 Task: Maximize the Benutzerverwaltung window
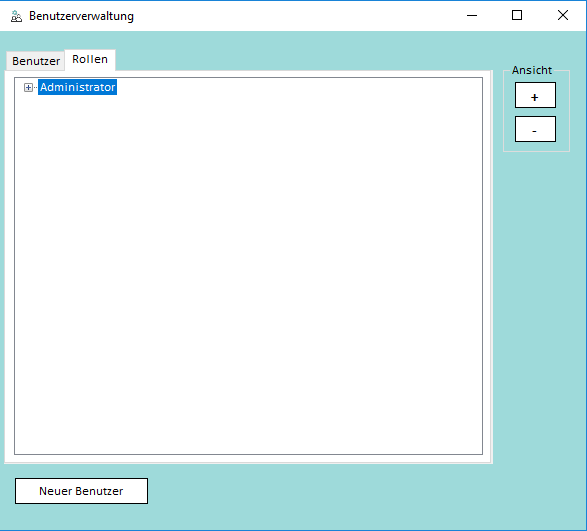pyautogui.click(x=517, y=15)
